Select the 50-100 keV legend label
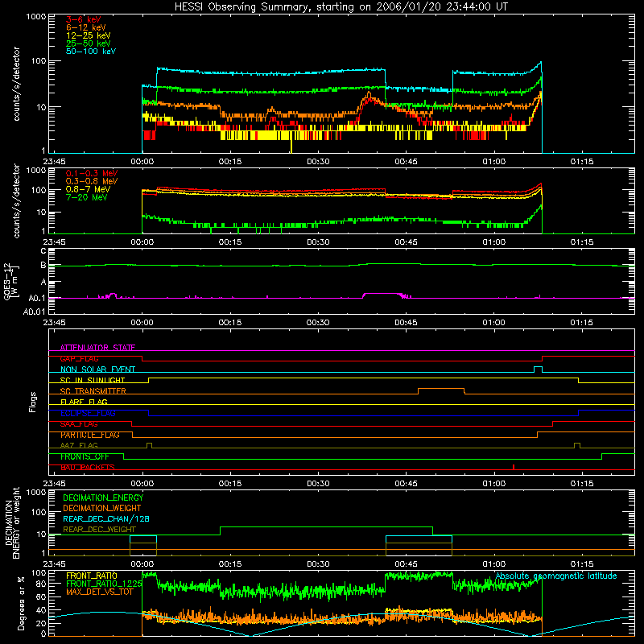 tap(90, 52)
